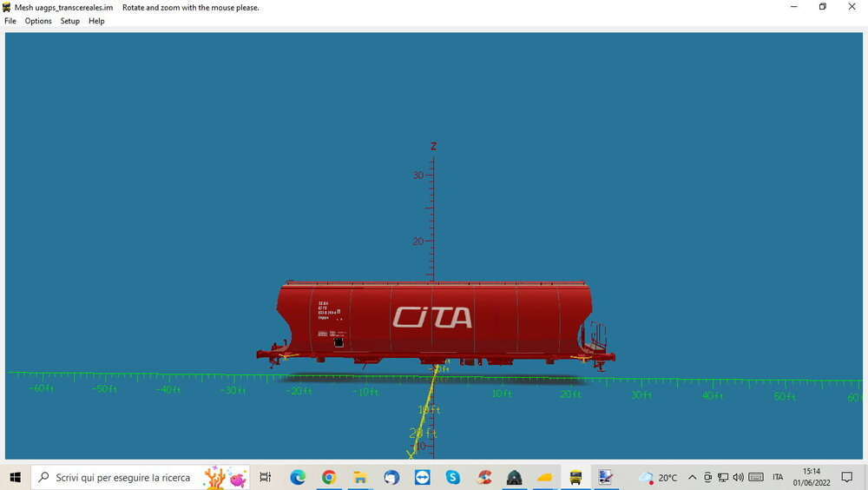Click the 50ft label on green axis
The width and height of the screenshot is (868, 490).
pyautogui.click(x=785, y=397)
